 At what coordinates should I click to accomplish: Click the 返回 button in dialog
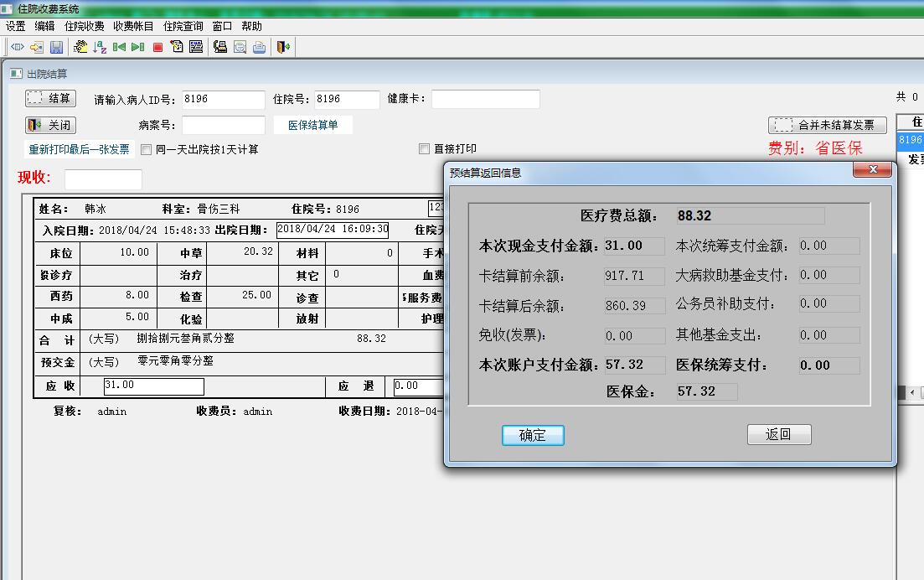[x=779, y=434]
